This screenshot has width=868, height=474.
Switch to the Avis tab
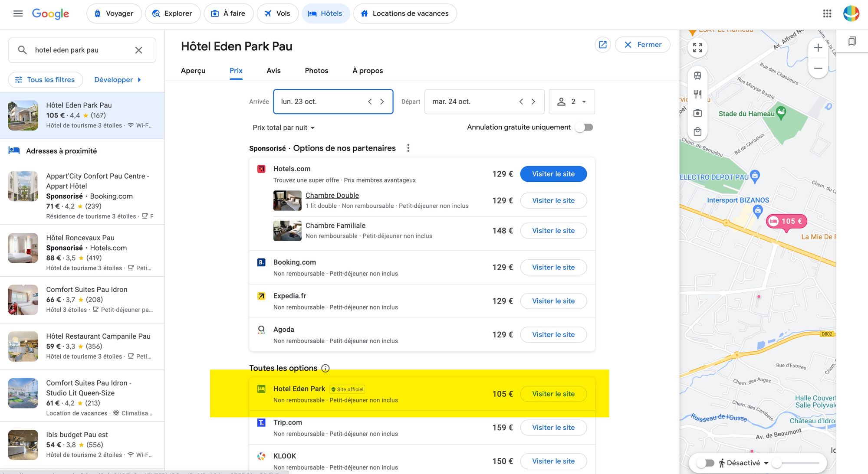click(273, 71)
